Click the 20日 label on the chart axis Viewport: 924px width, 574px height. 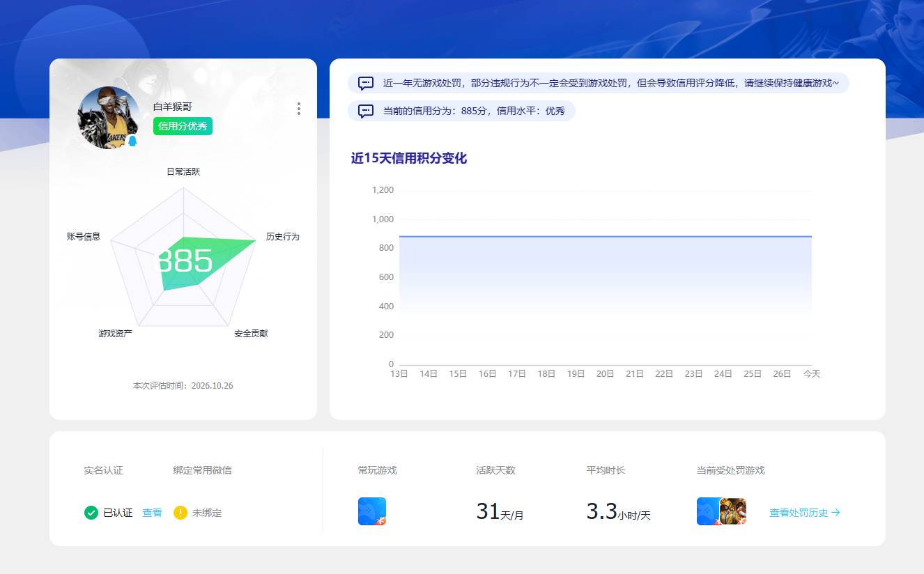click(x=606, y=374)
